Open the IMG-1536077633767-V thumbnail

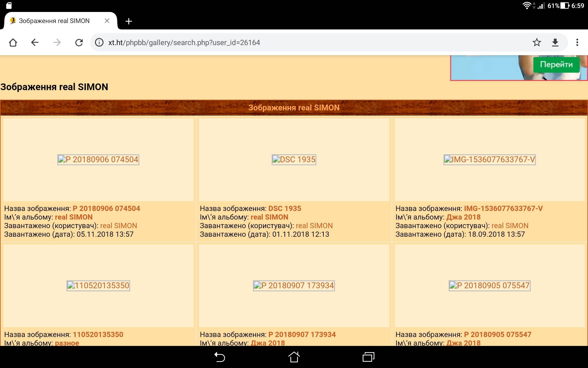coord(489,159)
